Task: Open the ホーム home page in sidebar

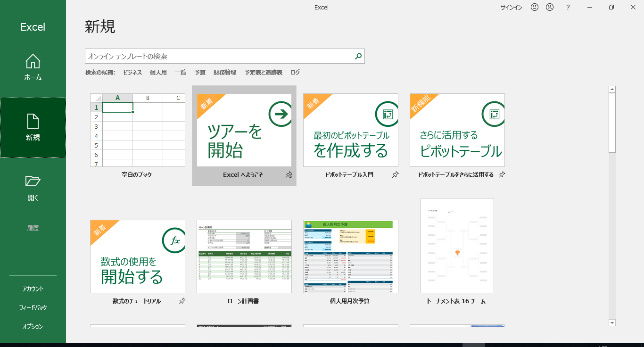Action: click(x=33, y=67)
